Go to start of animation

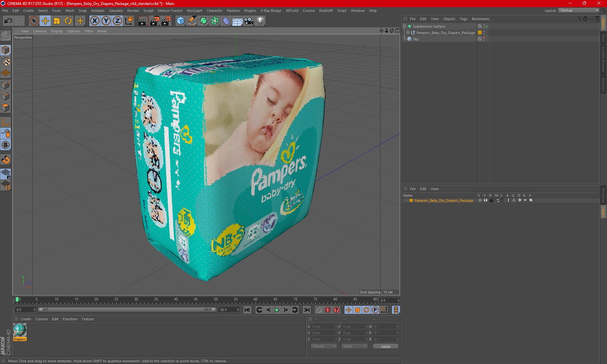click(x=247, y=310)
